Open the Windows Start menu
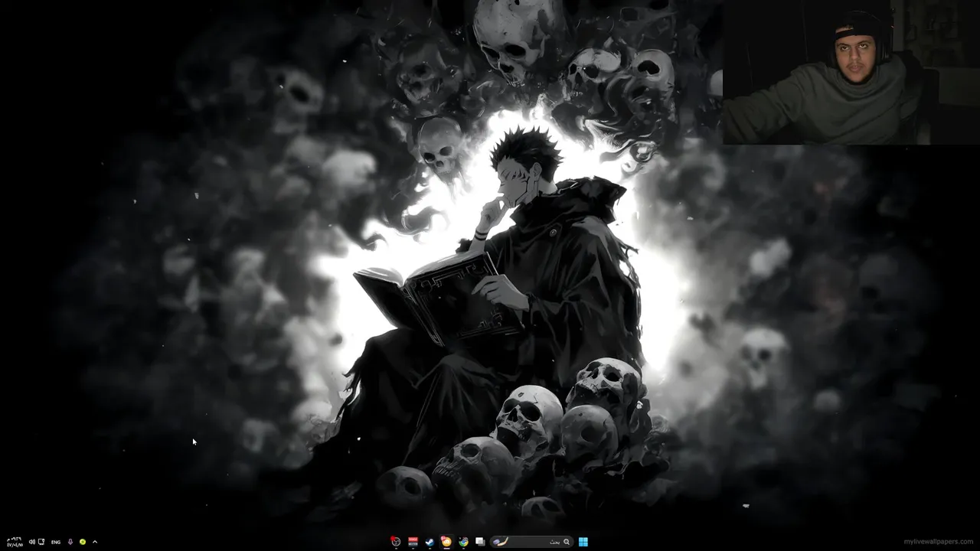Screen dimensions: 980x551 583,542
